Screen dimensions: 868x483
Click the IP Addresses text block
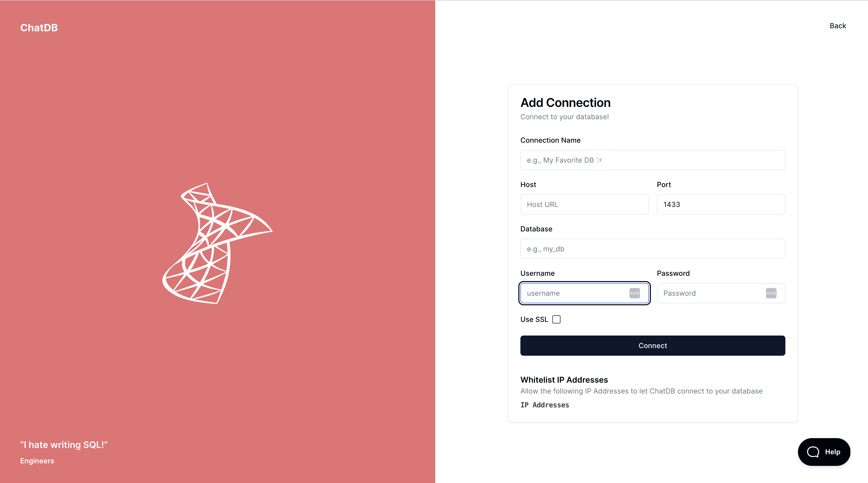(545, 405)
